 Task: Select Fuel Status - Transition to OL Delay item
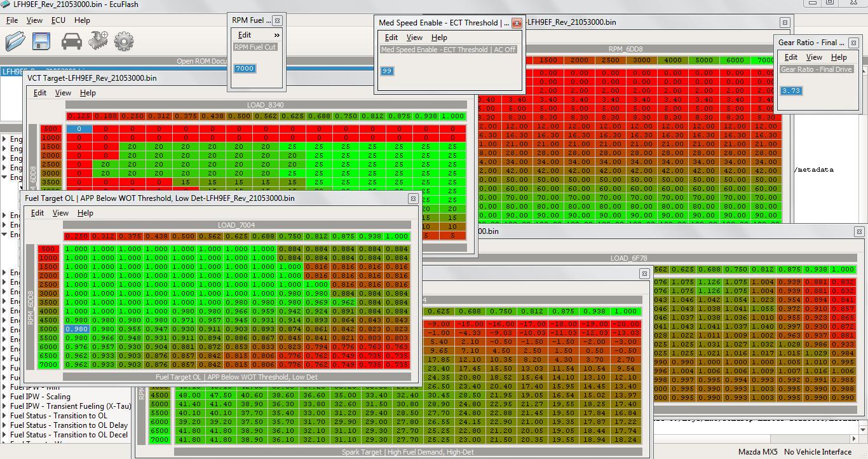coord(69,425)
